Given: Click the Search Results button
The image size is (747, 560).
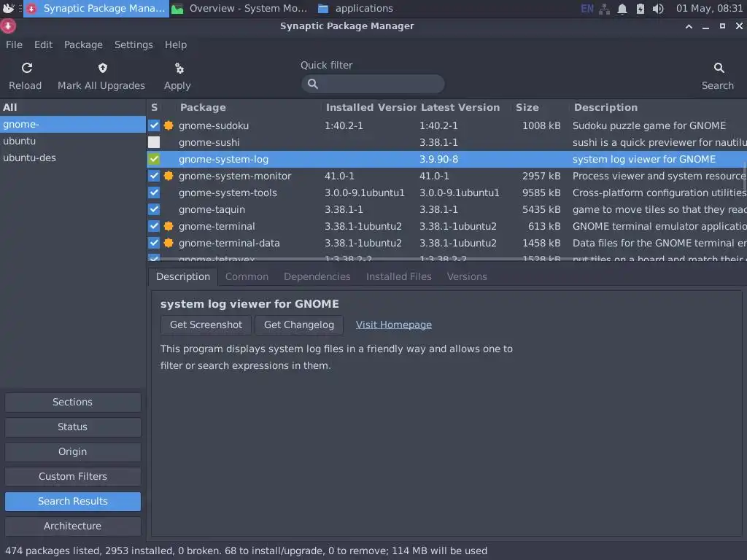Looking at the screenshot, I should point(73,501).
